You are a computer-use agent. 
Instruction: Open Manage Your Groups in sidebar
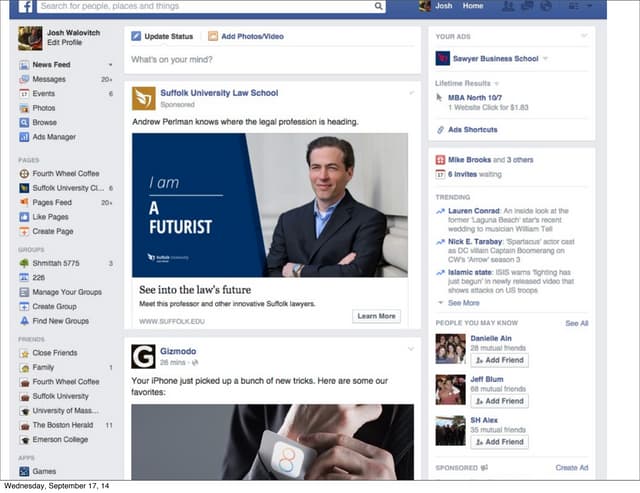67,292
